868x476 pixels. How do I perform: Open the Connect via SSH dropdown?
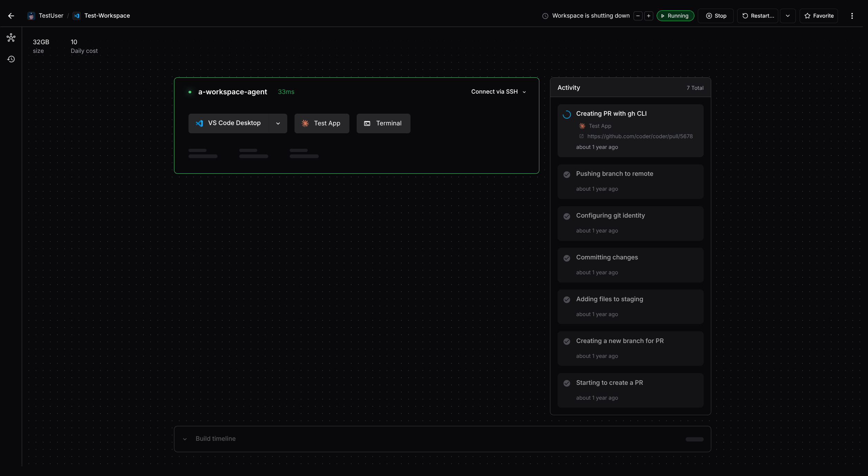[x=498, y=92]
